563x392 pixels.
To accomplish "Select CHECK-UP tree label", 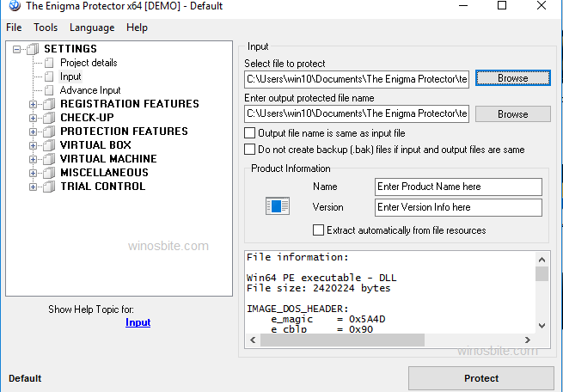I will [x=88, y=118].
